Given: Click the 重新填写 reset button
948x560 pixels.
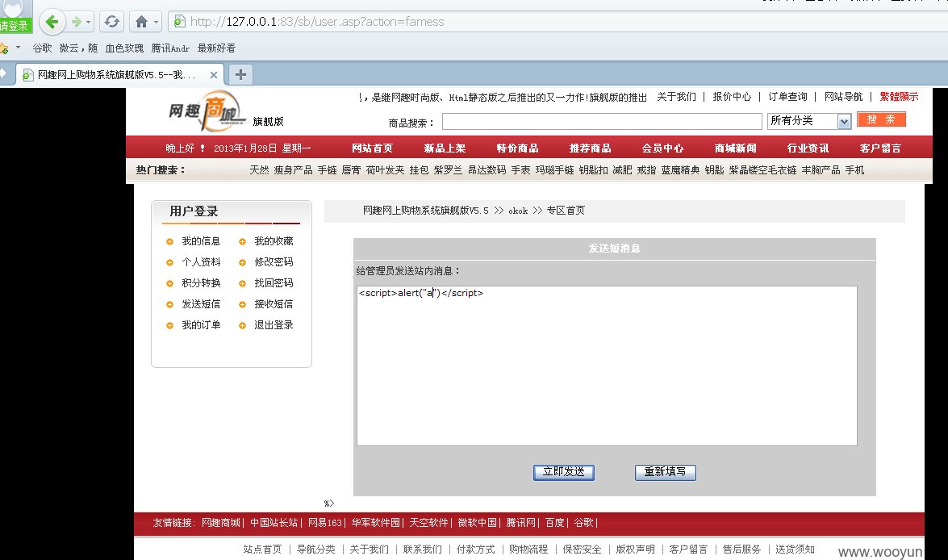Looking at the screenshot, I should pyautogui.click(x=665, y=472).
